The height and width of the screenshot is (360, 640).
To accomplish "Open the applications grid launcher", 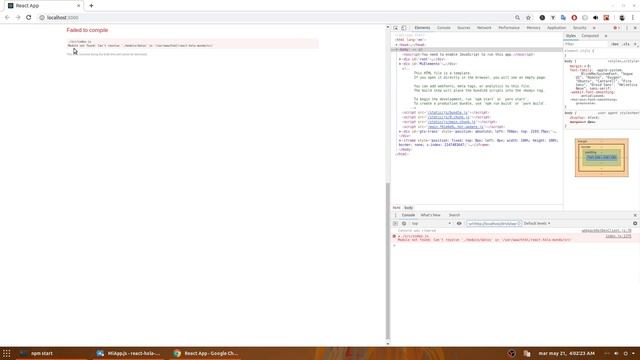I will tap(7, 353).
